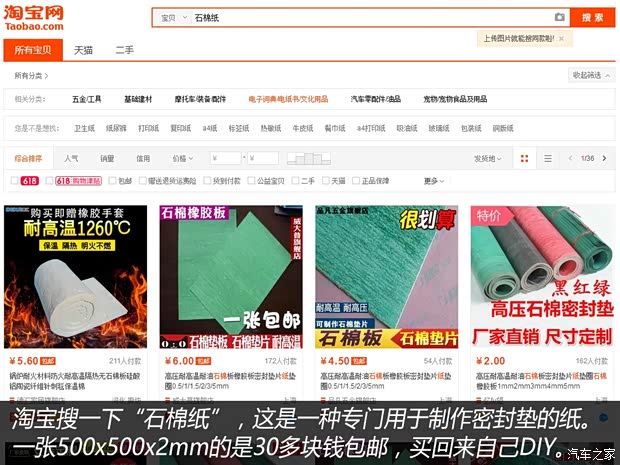
Task: Choose the 五金/工具 category
Action: [x=87, y=99]
